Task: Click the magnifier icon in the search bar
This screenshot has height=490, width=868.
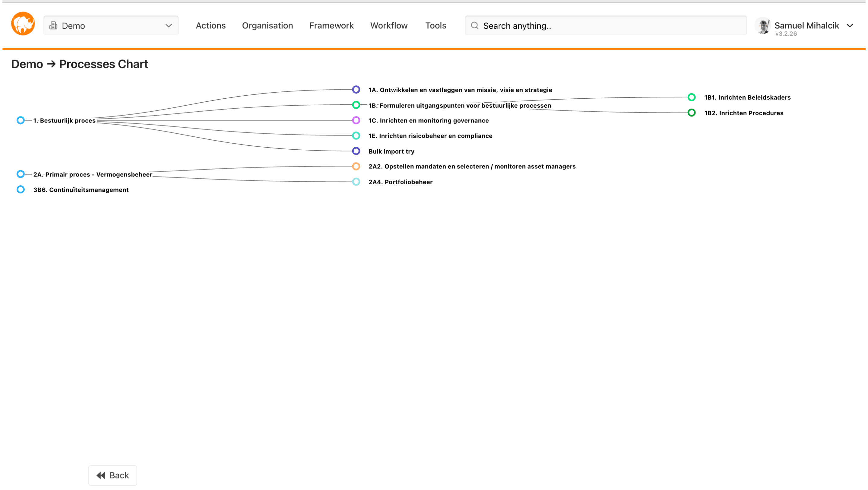Action: 475,25
